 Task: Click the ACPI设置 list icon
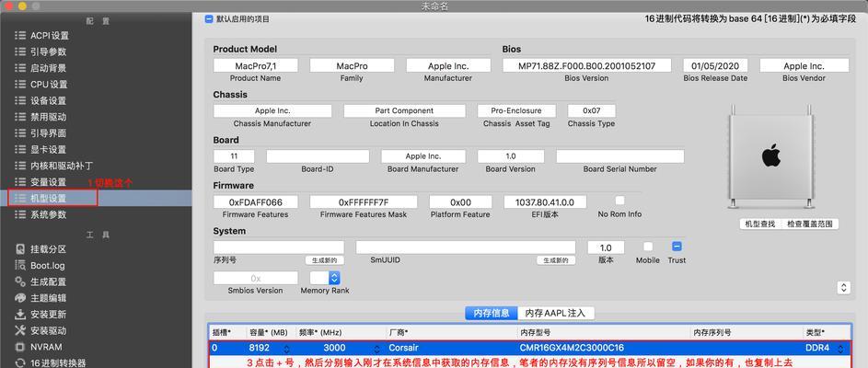(20, 35)
